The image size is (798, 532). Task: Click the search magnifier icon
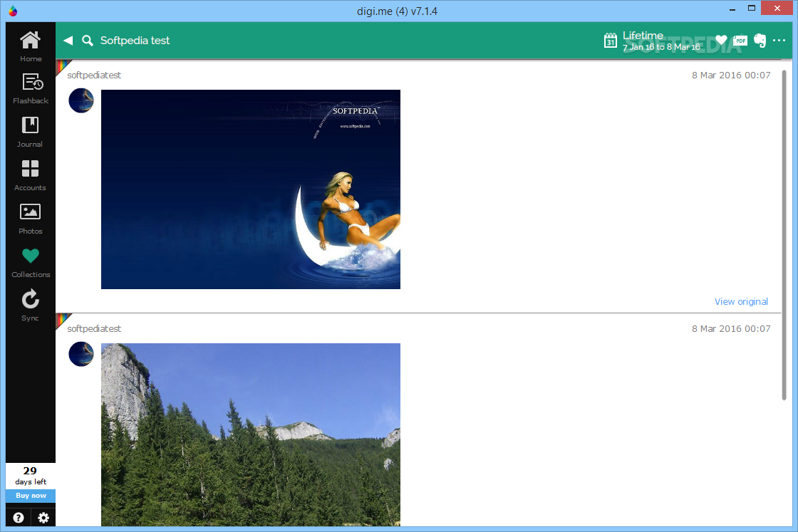[88, 41]
